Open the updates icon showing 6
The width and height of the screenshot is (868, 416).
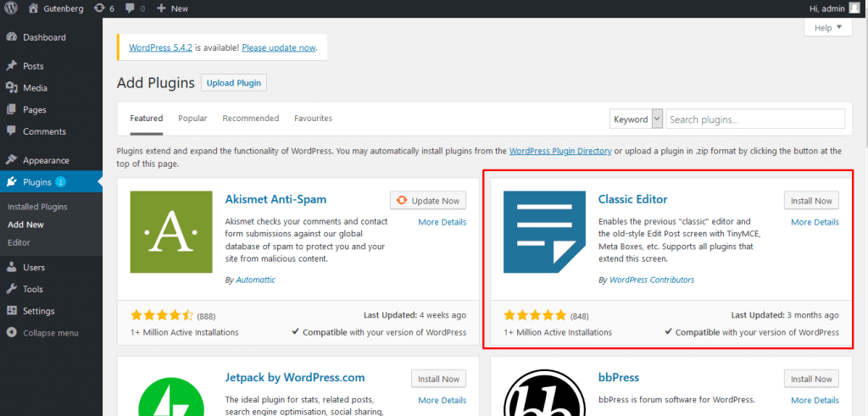pyautogui.click(x=104, y=8)
